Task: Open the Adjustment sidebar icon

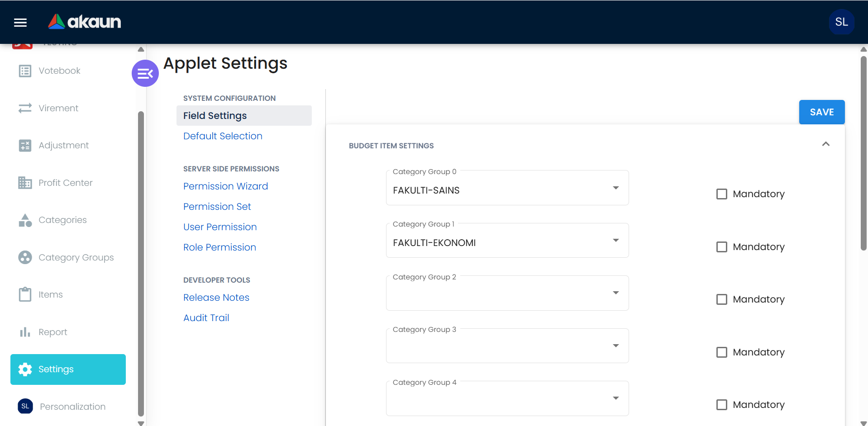Action: [25, 146]
